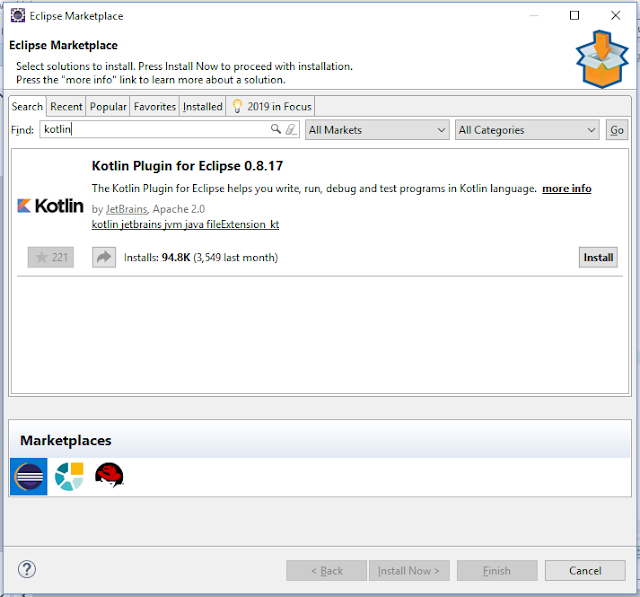Viewport: 640px width, 597px height.
Task: Click the search magnifier icon in Find field
Action: pos(276,129)
